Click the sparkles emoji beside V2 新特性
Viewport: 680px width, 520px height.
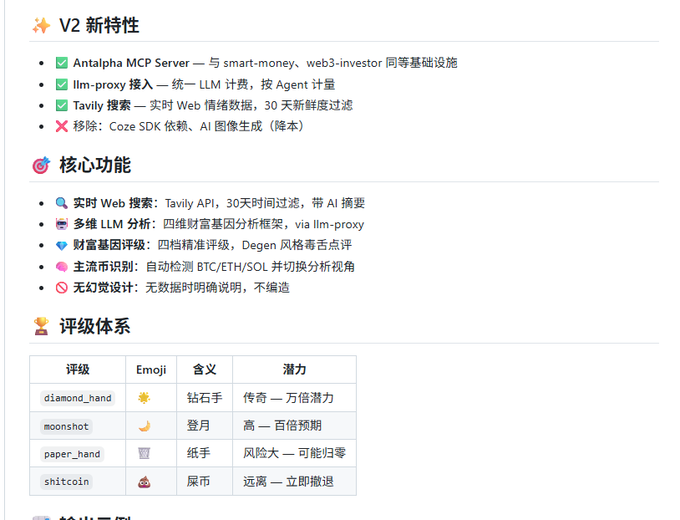point(41,26)
